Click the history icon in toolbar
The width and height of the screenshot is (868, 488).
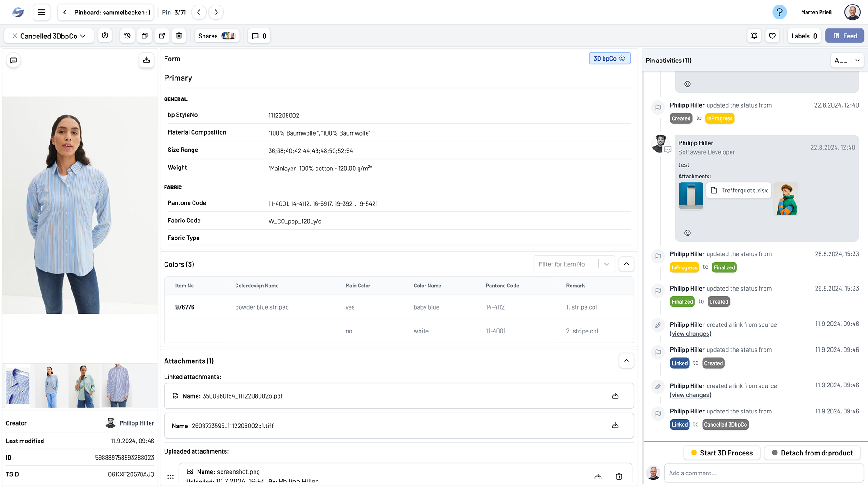[127, 36]
